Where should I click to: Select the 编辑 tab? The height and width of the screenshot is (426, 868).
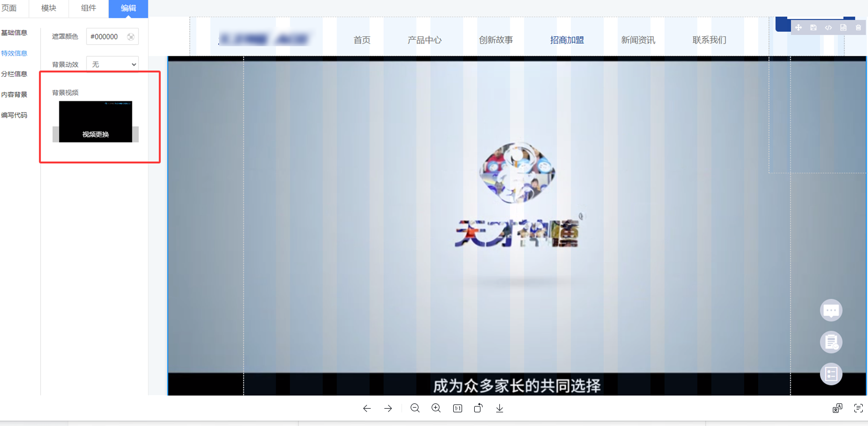pyautogui.click(x=128, y=8)
